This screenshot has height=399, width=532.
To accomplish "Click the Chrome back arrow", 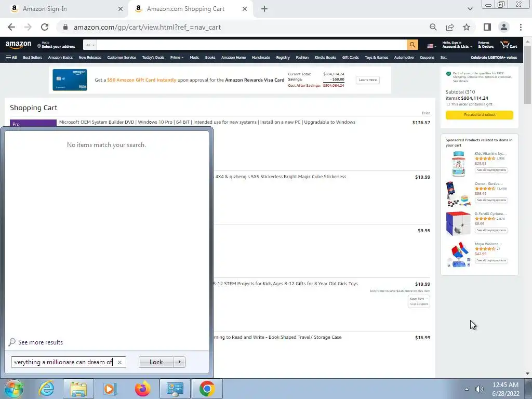I will [x=11, y=27].
